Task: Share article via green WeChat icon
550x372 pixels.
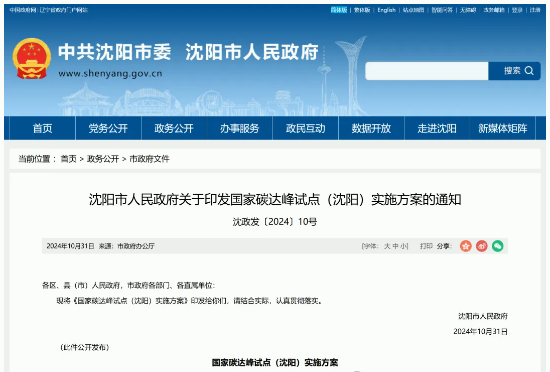Action: [x=497, y=246]
